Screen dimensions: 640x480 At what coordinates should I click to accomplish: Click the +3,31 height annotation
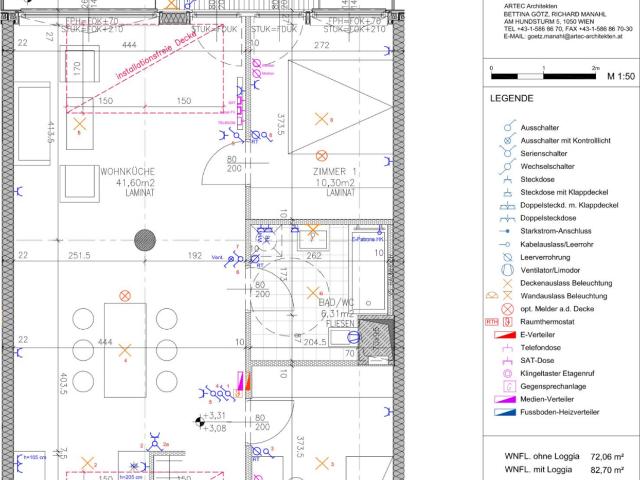214,416
